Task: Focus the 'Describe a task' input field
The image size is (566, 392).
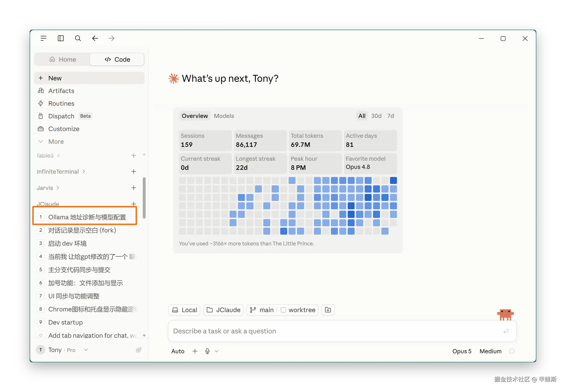Action: (x=342, y=331)
